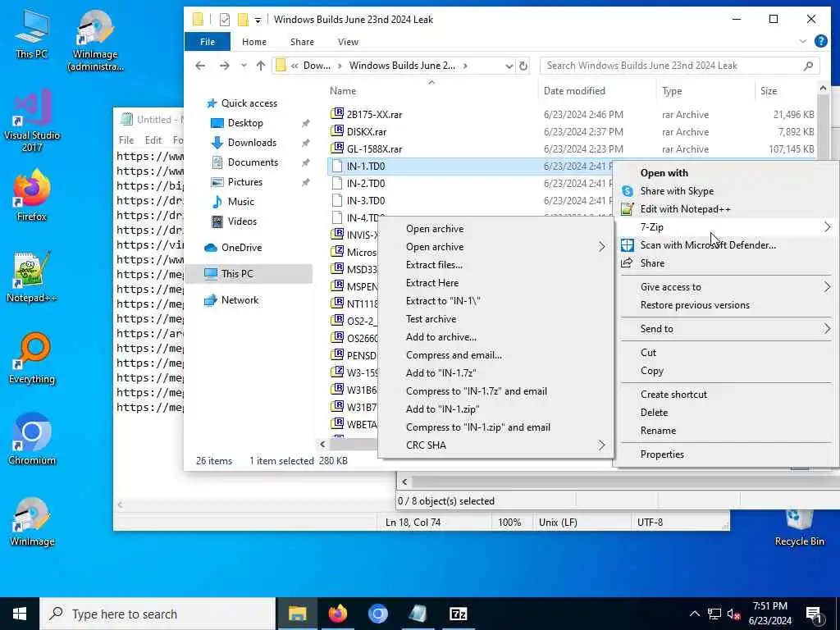Screen dimensions: 840x630
Task: Click the Windows Start button
Action: pos(20,614)
